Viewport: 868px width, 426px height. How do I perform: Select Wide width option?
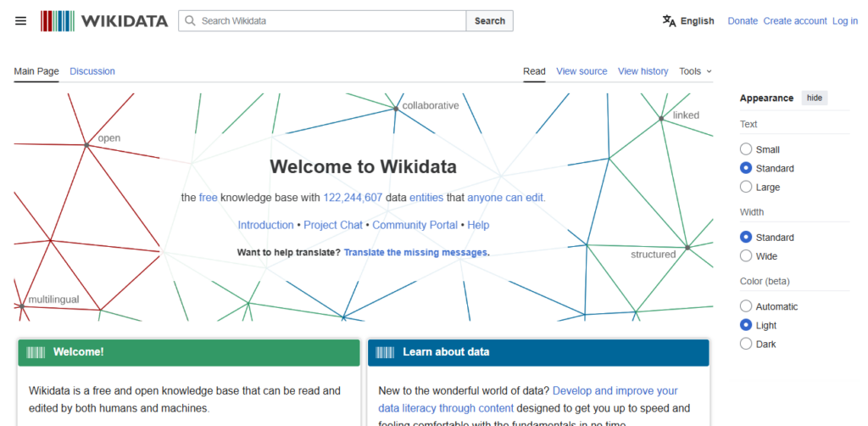coord(746,256)
